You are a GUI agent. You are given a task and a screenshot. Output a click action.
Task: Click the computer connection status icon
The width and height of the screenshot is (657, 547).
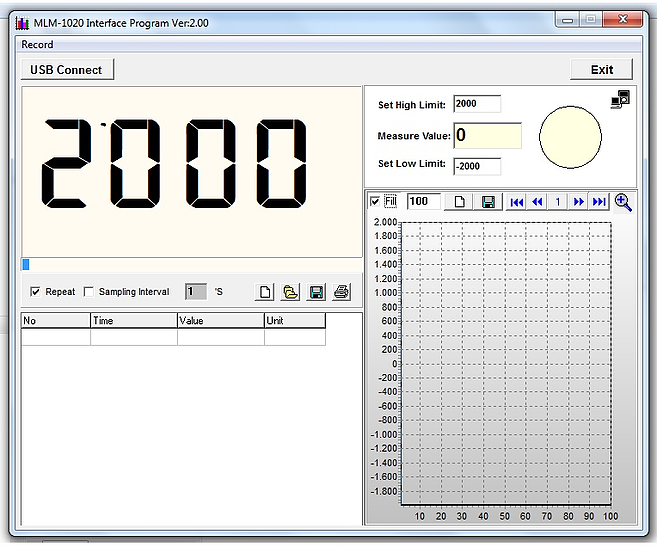pos(621,98)
